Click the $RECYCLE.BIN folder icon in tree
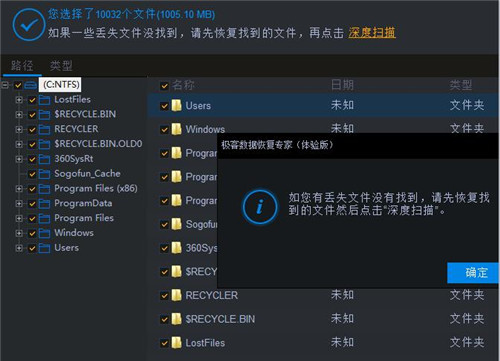The height and width of the screenshot is (361, 500). coord(44,114)
